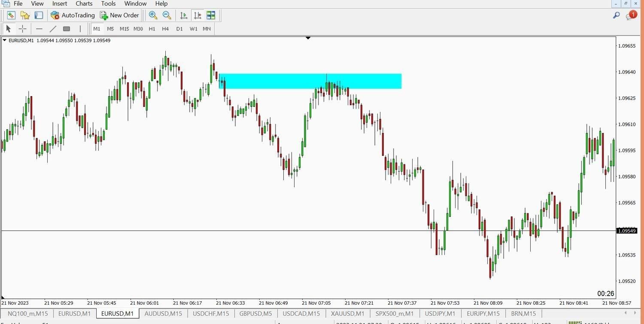
Task: Select the trendline drawing tool
Action: [x=53, y=29]
